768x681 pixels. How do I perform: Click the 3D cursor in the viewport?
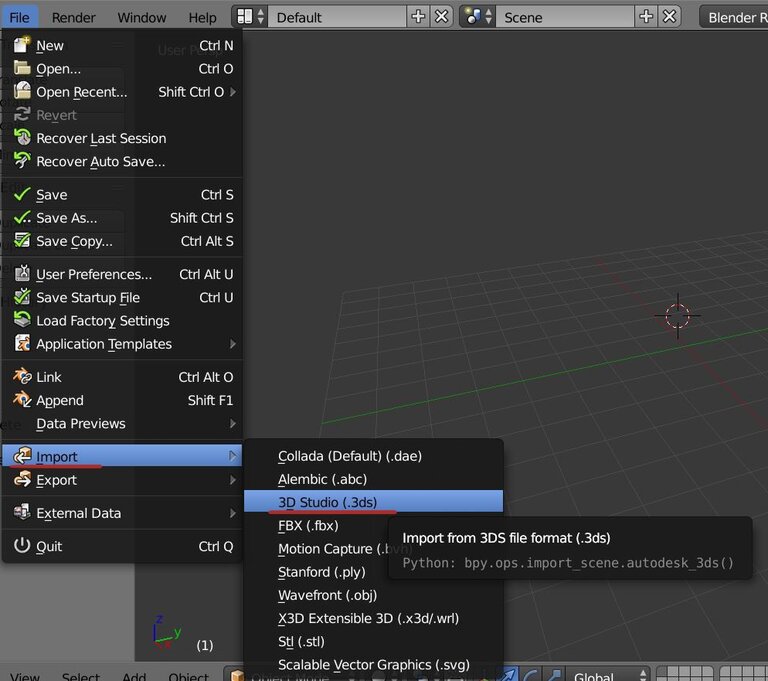pyautogui.click(x=678, y=316)
